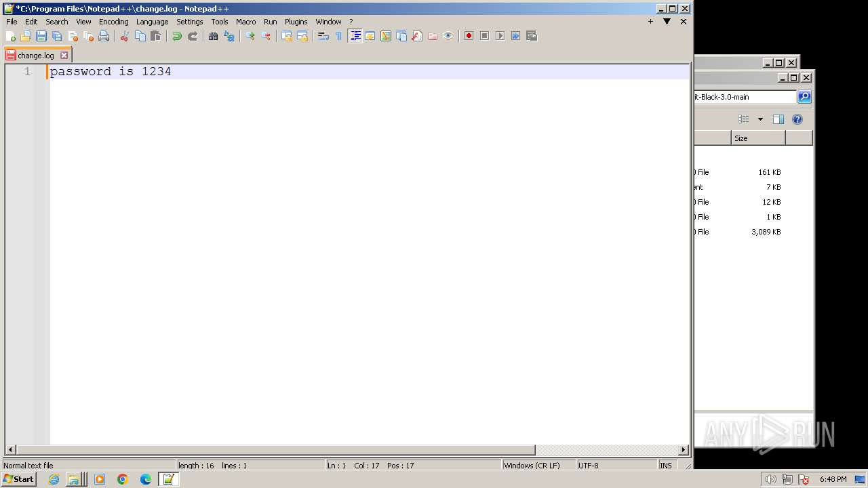Run macro multiple times icon
868x488 pixels.
[515, 36]
